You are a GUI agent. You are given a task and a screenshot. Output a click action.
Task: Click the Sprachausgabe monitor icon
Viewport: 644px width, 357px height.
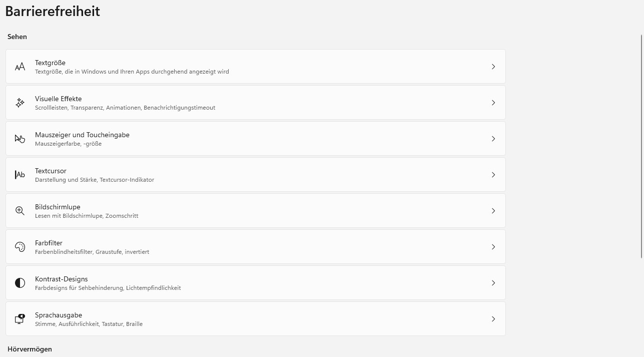pos(20,319)
